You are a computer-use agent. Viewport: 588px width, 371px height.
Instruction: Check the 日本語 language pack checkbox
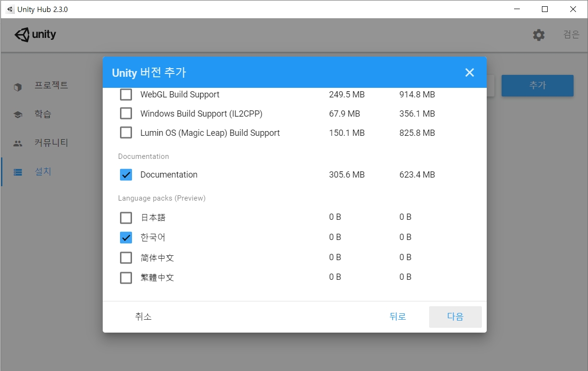[126, 218]
